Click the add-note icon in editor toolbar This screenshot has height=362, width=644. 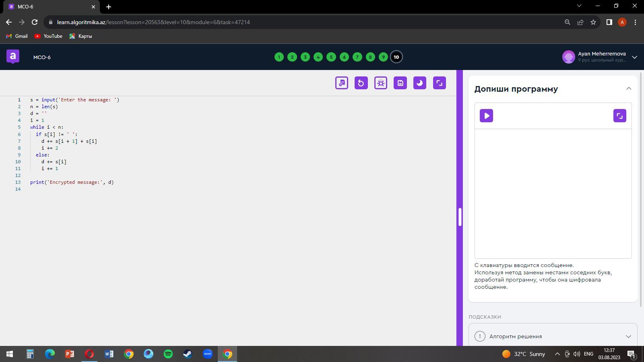click(342, 83)
